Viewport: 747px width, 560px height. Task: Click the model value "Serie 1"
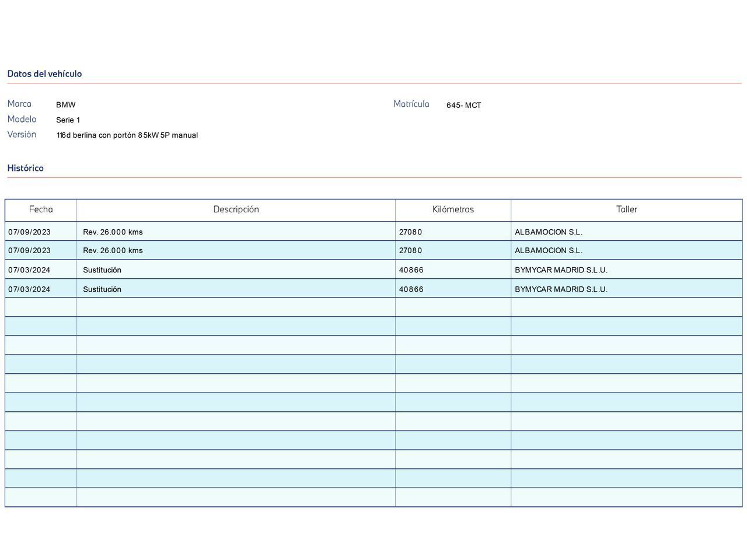68,120
